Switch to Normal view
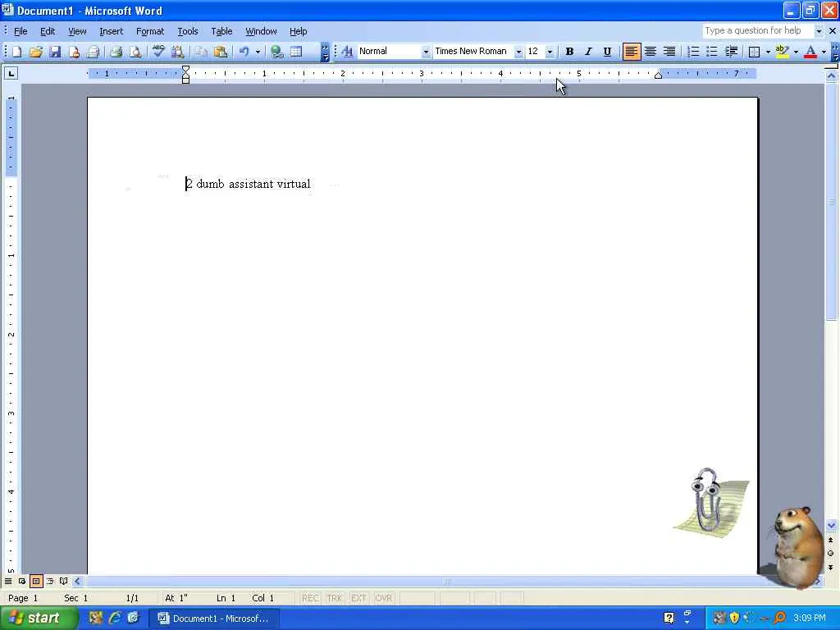The image size is (840, 630). pyautogui.click(x=8, y=582)
